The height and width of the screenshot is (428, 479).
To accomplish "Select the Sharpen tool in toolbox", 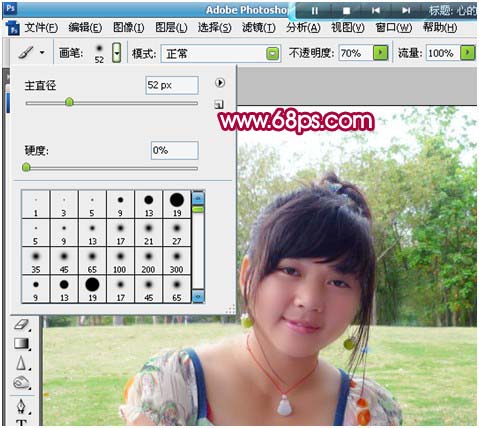I will [x=22, y=363].
